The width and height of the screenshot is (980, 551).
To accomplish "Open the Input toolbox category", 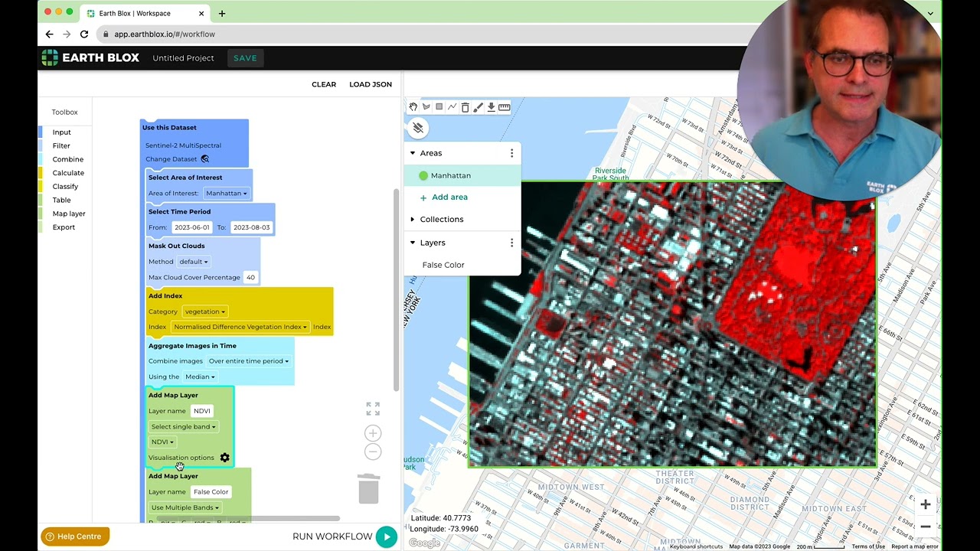I will pos(61,132).
